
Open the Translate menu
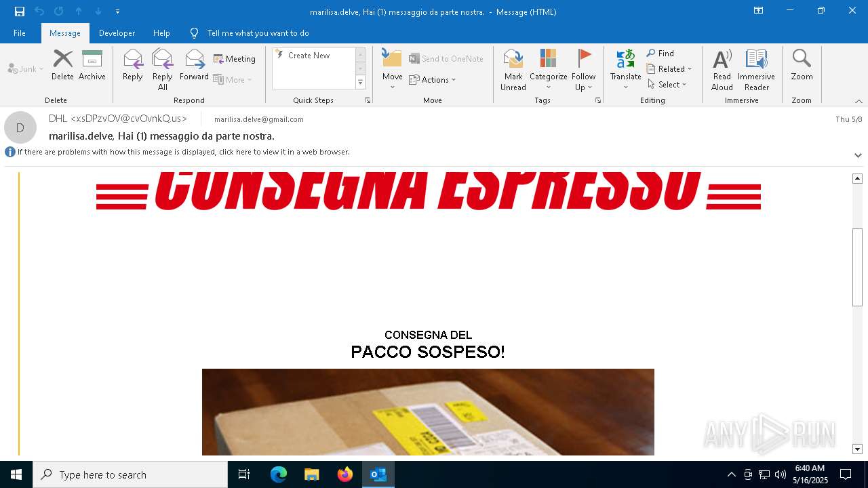(x=625, y=70)
